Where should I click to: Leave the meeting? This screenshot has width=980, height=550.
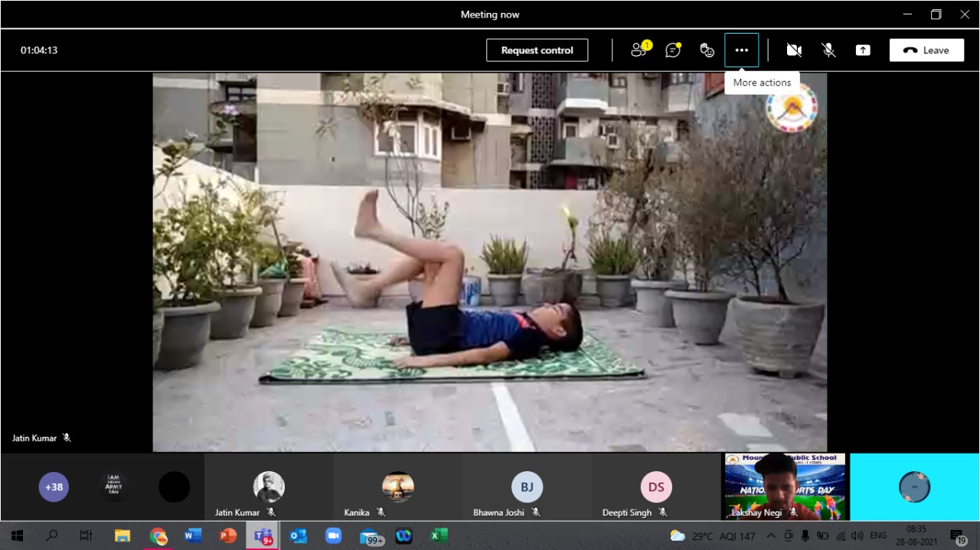click(926, 50)
